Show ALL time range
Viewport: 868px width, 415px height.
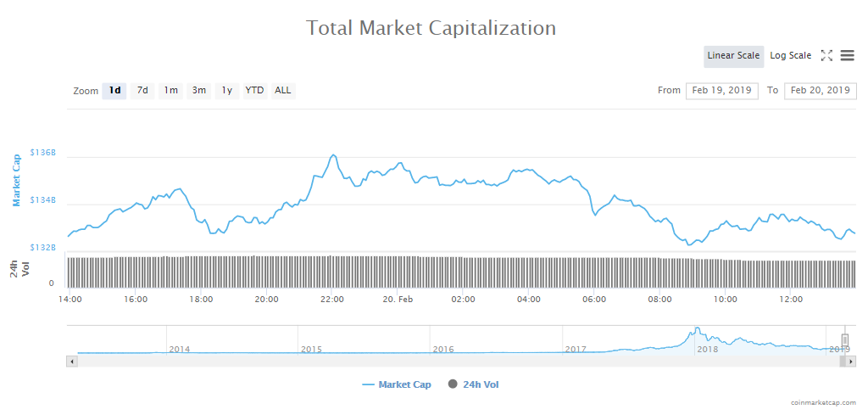[x=283, y=90]
